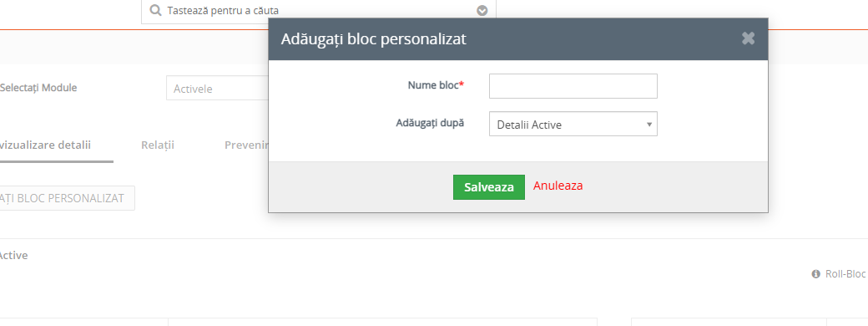Click the Selectați Module label
Viewport: 868px width, 326px height.
pyautogui.click(x=38, y=88)
